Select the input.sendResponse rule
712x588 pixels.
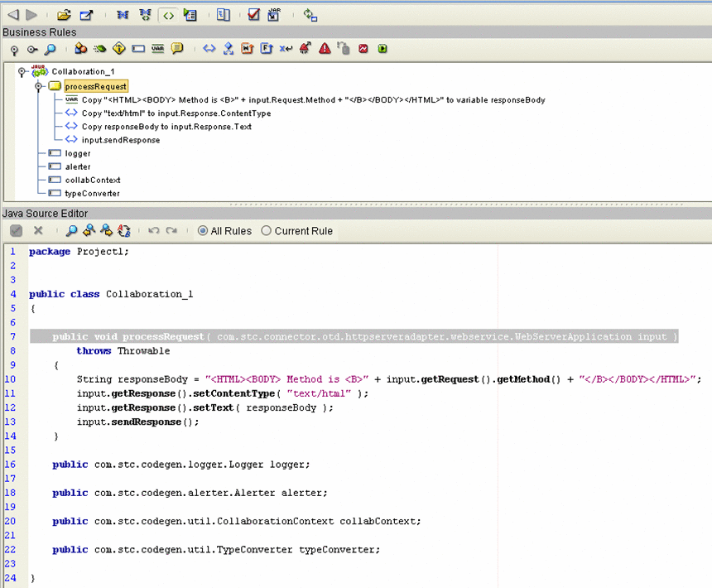[x=121, y=140]
